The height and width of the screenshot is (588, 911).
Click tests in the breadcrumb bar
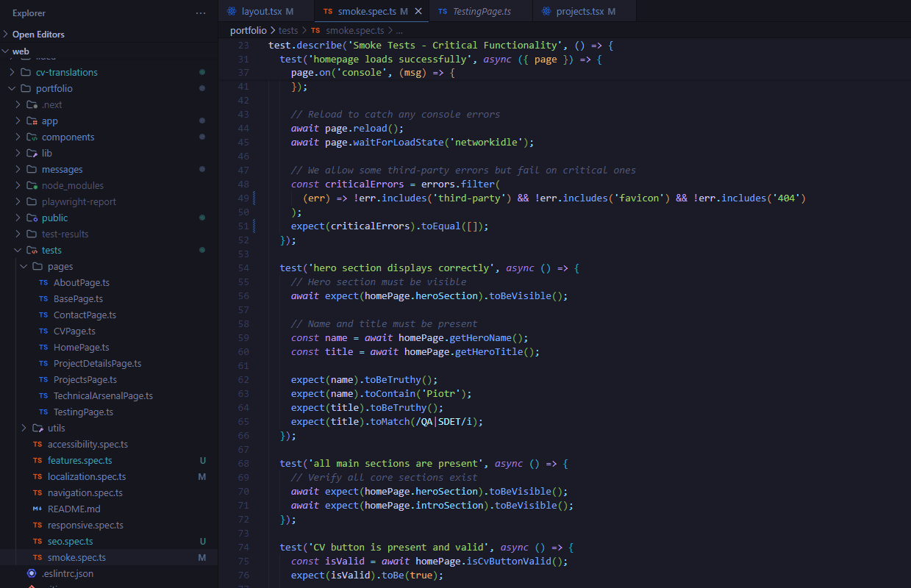[288, 30]
